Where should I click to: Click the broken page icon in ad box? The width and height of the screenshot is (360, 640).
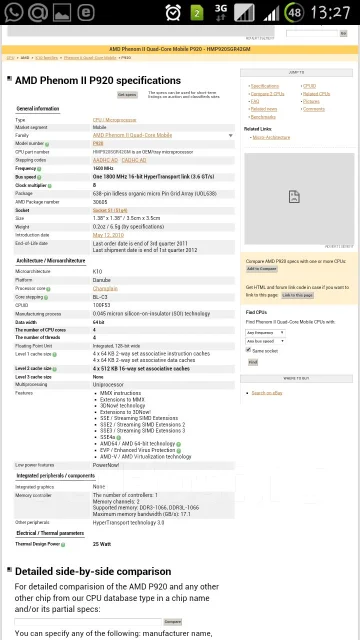point(294,197)
